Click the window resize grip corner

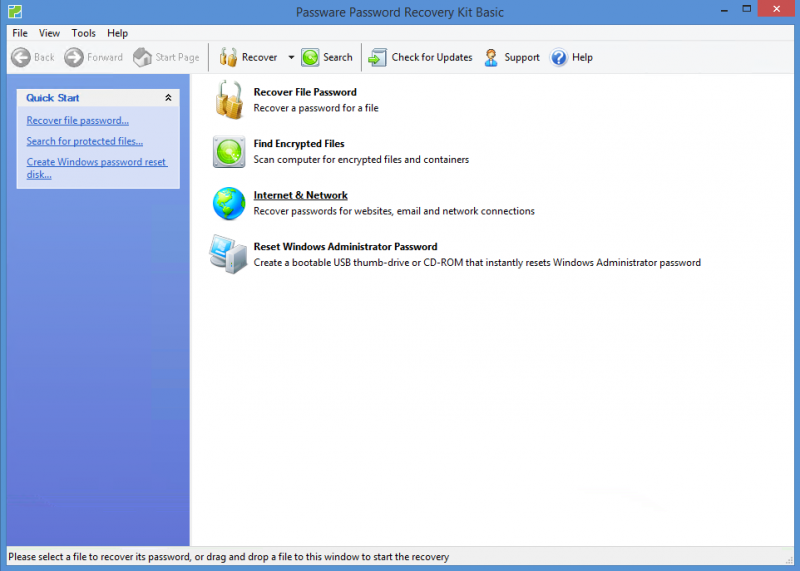[x=789, y=559]
